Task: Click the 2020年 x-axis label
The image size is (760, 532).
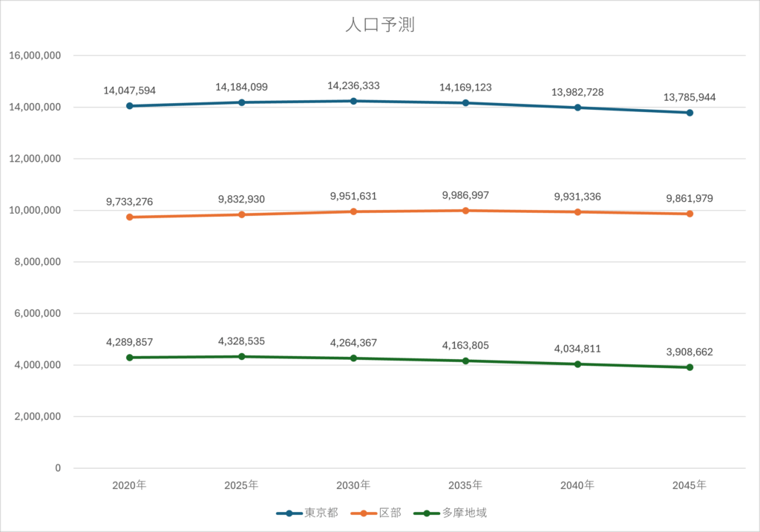Action: coord(129,486)
